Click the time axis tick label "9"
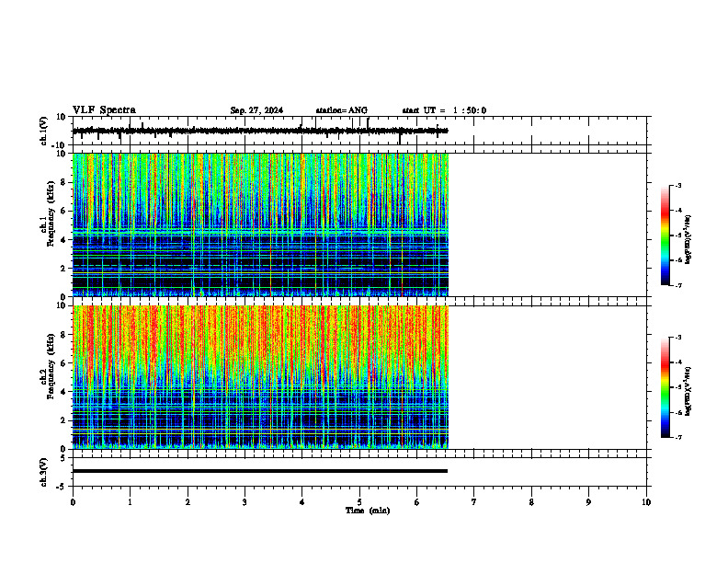The height and width of the screenshot is (563, 728). [588, 502]
